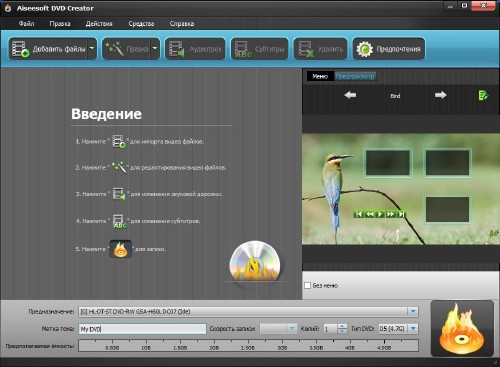Open the Файл menu
Image resolution: width=500 pixels, height=367 pixels.
tap(26, 24)
